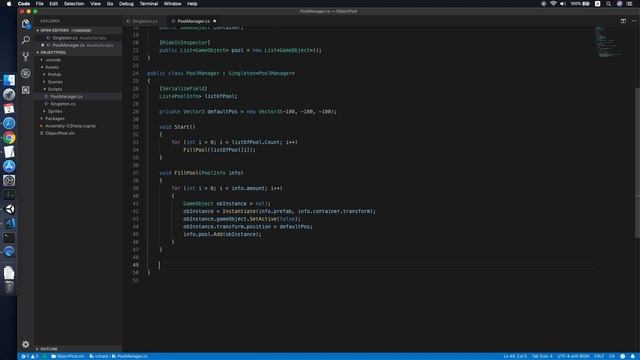Collapse the Open Editors section
The width and height of the screenshot is (640, 360).
click(x=78, y=30)
